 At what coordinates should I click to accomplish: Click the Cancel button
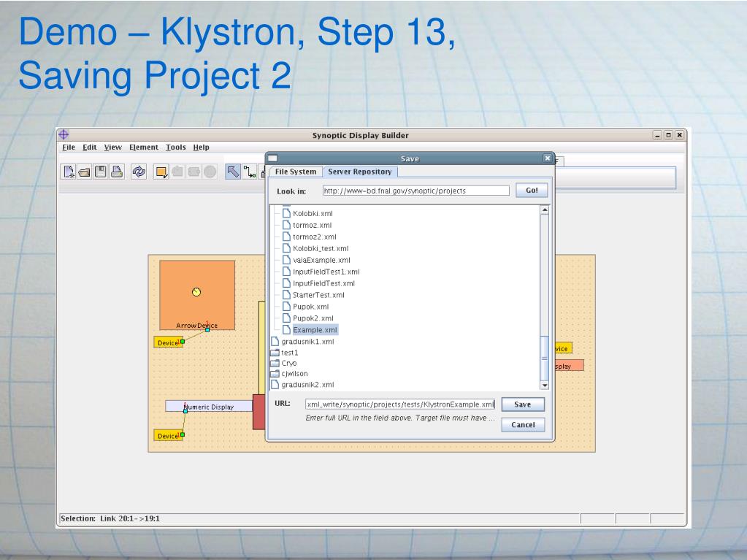click(x=523, y=425)
